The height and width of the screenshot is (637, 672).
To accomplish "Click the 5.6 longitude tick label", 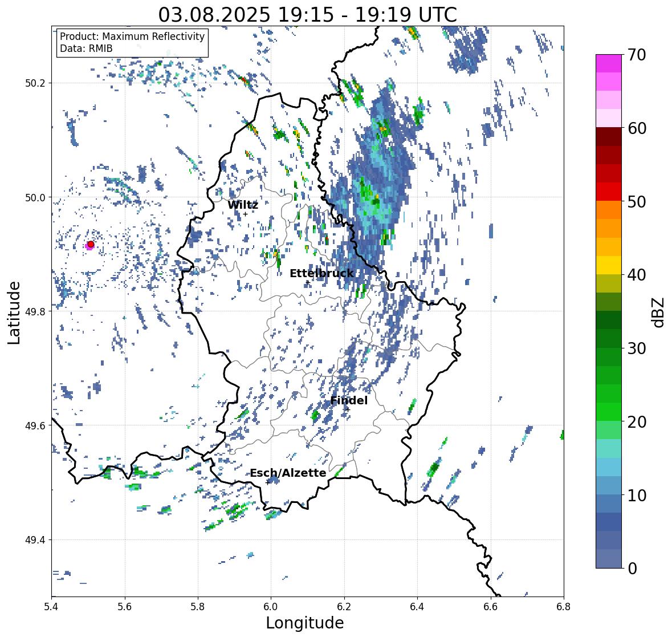I will 125,607.
